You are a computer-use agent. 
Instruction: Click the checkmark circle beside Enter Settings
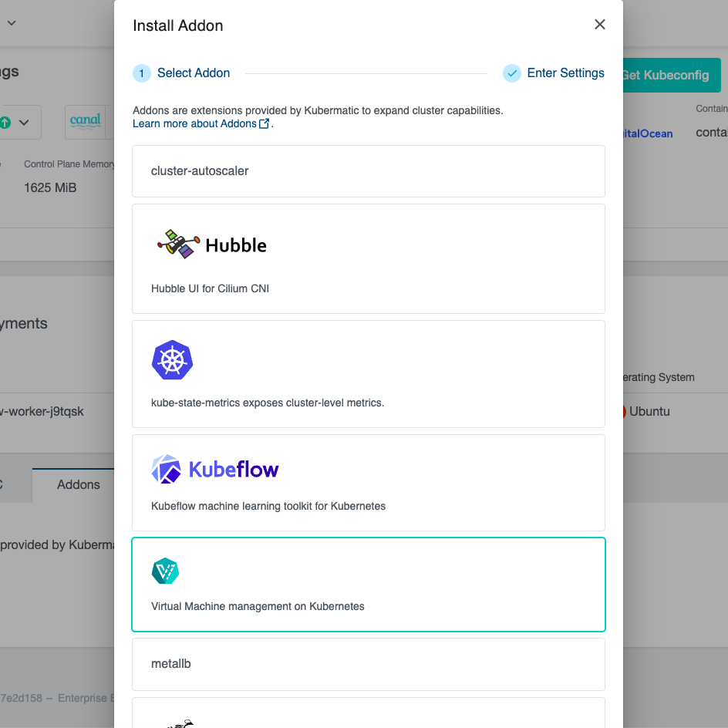pos(511,72)
